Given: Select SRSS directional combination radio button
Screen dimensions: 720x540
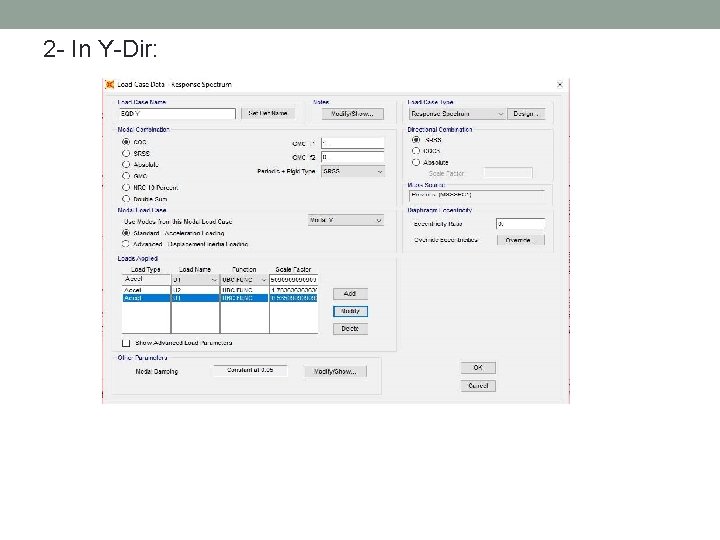Looking at the screenshot, I should click(x=416, y=140).
